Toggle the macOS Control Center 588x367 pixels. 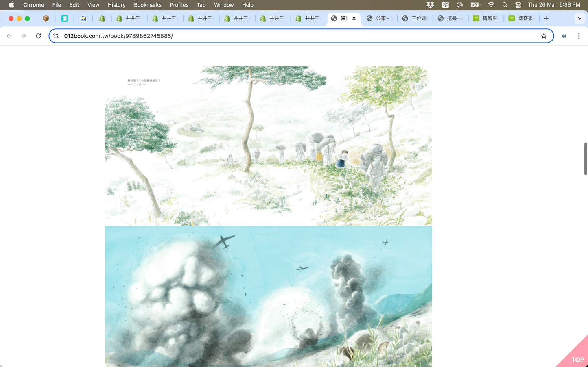pyautogui.click(x=518, y=5)
